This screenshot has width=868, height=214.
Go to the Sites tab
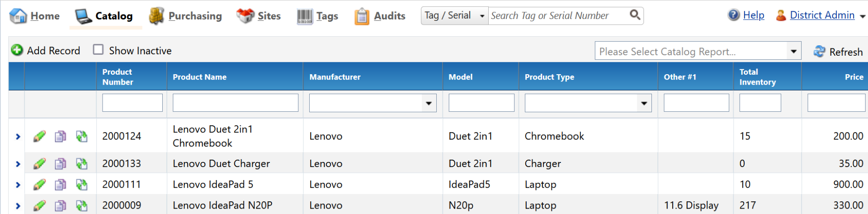[259, 16]
